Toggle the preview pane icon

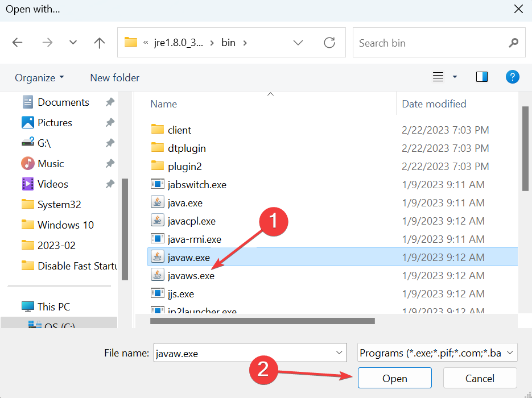coord(482,77)
